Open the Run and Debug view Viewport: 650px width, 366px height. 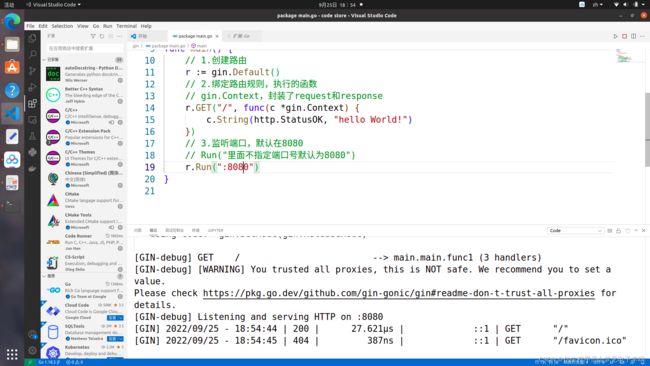32,87
